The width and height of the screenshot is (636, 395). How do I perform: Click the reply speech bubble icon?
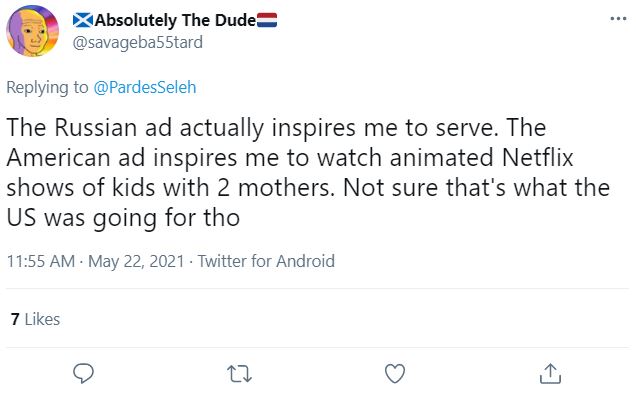83,373
